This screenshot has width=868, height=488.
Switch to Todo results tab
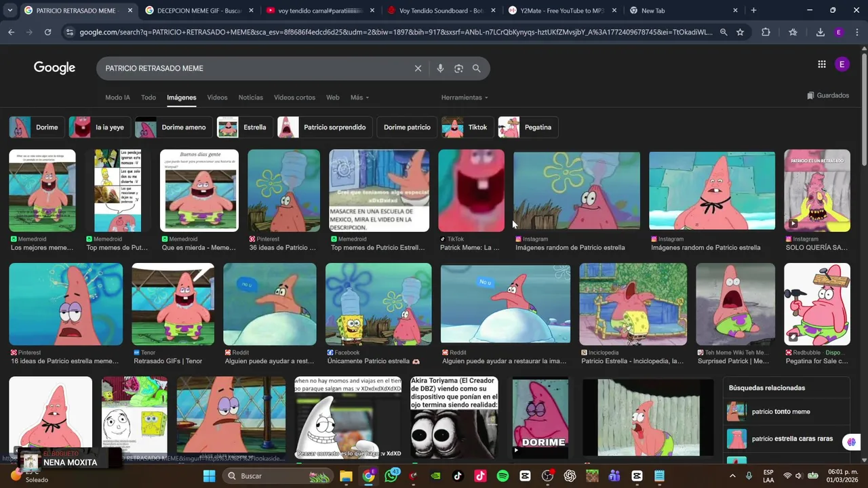click(149, 98)
